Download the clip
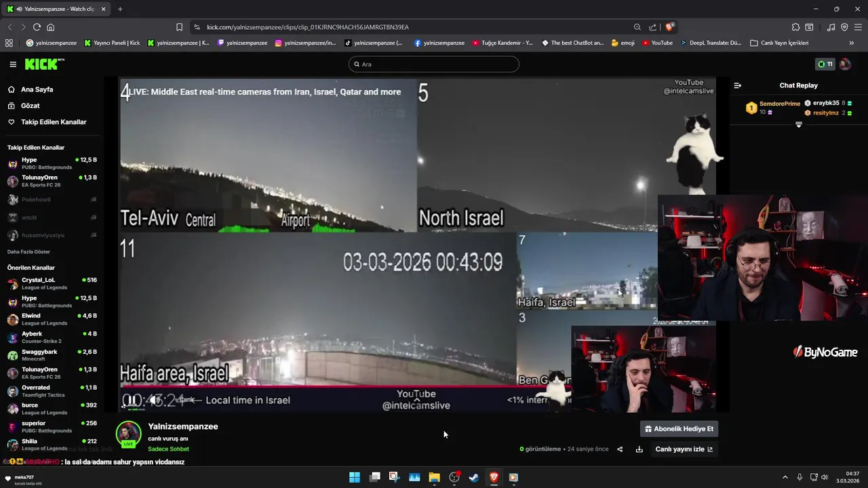Screen dimensions: 868x488 (639, 449)
